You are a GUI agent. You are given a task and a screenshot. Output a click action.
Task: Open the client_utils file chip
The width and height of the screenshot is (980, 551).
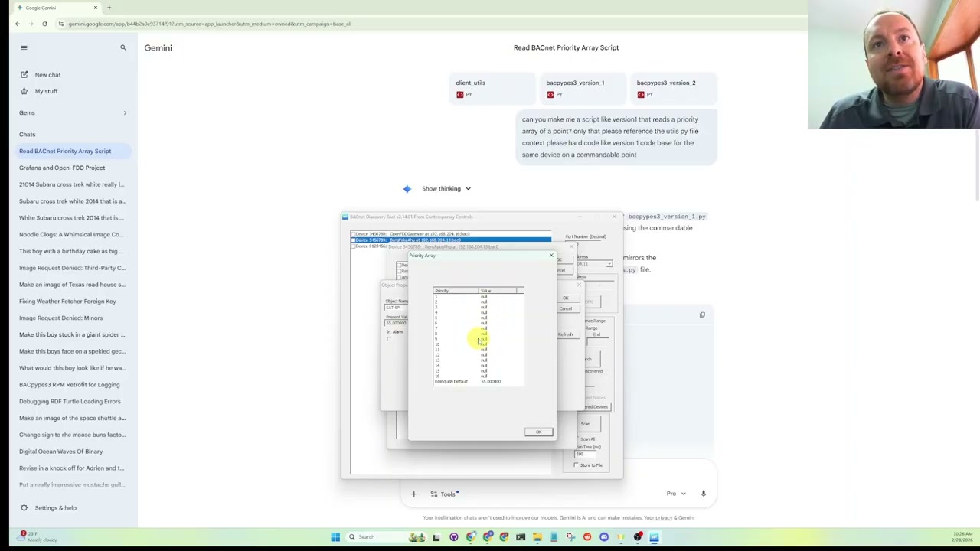coord(491,88)
